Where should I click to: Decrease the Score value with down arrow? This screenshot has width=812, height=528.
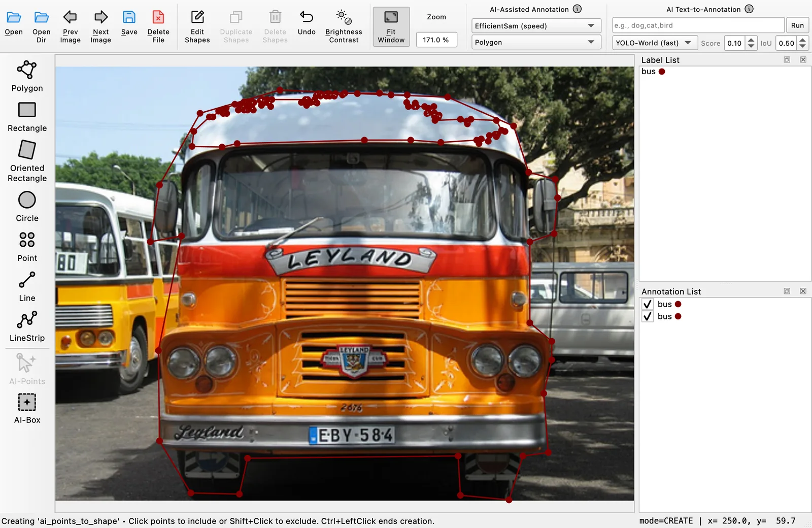(752, 47)
